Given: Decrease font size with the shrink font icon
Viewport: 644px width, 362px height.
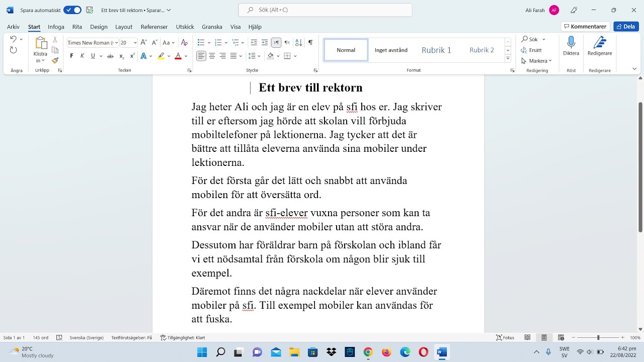Looking at the screenshot, I should tap(154, 43).
